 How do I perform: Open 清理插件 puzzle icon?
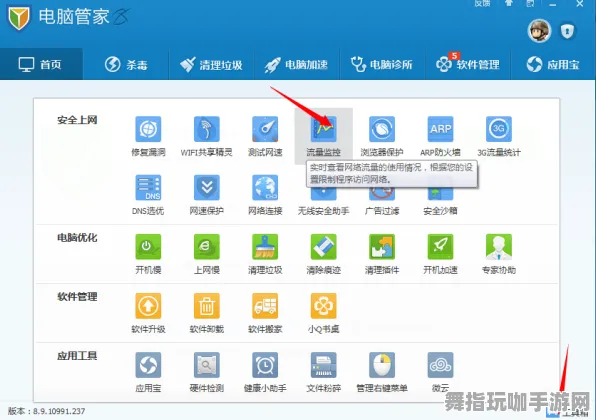[x=382, y=247]
